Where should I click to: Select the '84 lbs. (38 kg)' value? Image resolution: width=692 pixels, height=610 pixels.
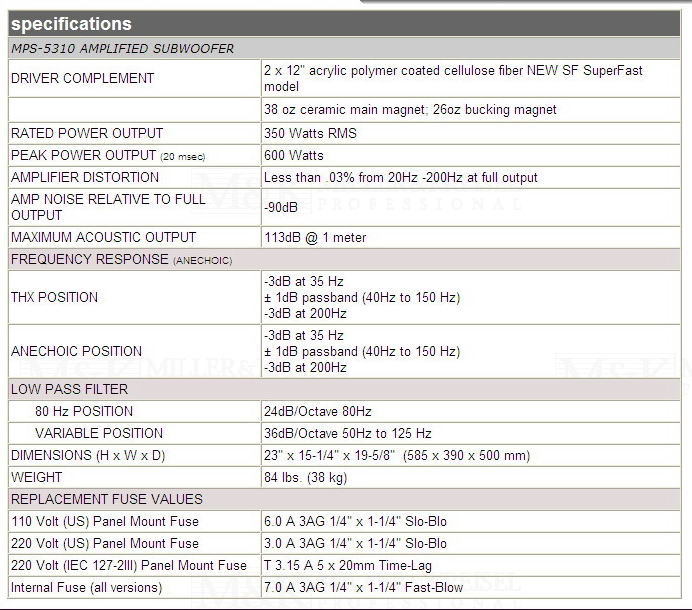coord(305,478)
